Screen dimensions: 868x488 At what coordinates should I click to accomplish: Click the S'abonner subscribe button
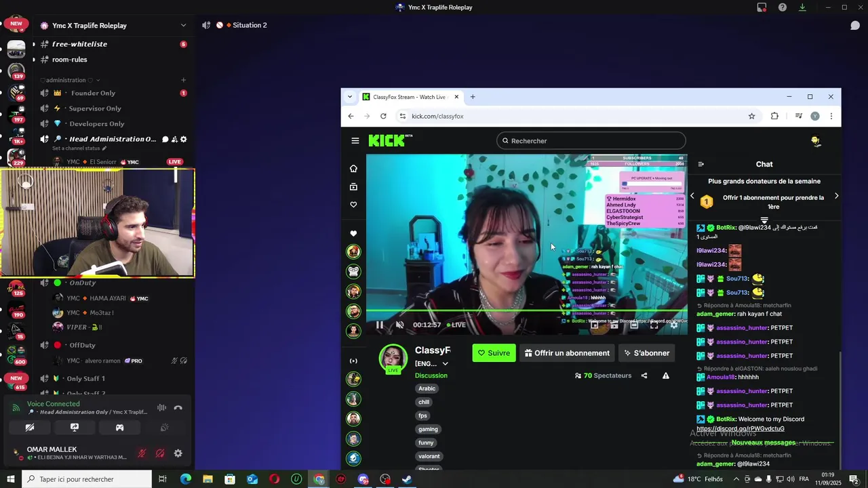(x=646, y=353)
